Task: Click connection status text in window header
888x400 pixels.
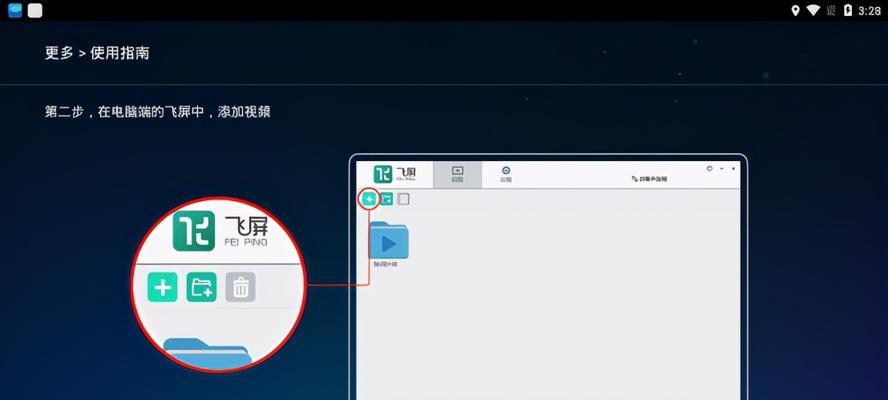Action: pyautogui.click(x=649, y=179)
